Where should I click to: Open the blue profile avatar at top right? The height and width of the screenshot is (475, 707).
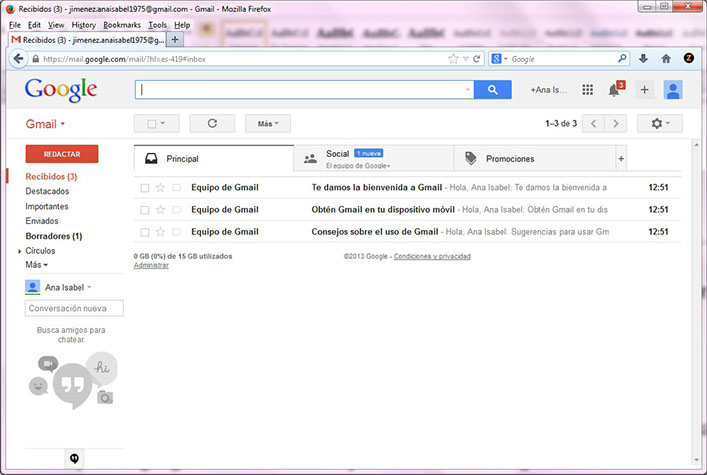tap(673, 90)
